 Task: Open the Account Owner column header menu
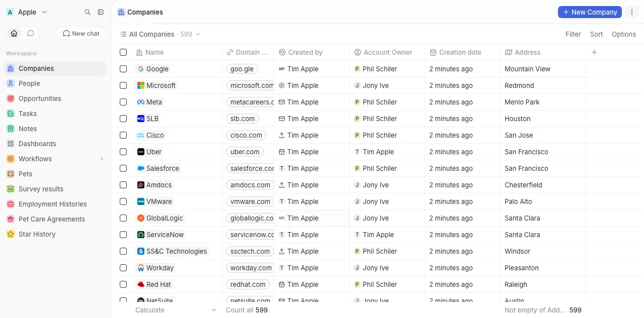(387, 52)
